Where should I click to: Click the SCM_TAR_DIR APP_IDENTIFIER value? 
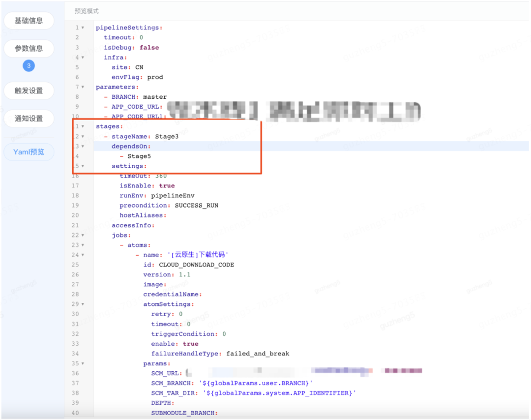[279, 393]
